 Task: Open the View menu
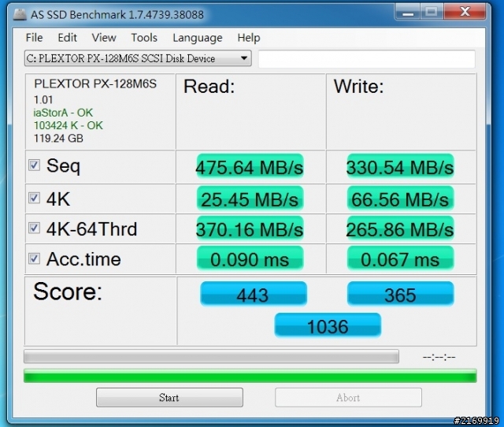coord(104,38)
